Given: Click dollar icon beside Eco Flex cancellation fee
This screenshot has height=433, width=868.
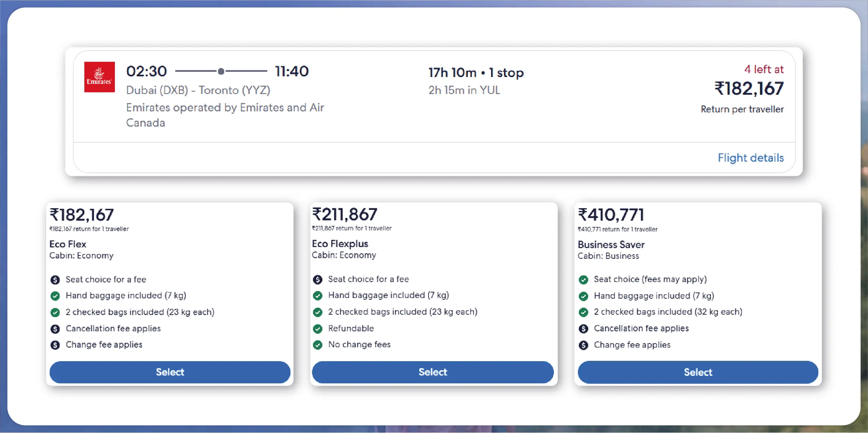Looking at the screenshot, I should [x=55, y=329].
